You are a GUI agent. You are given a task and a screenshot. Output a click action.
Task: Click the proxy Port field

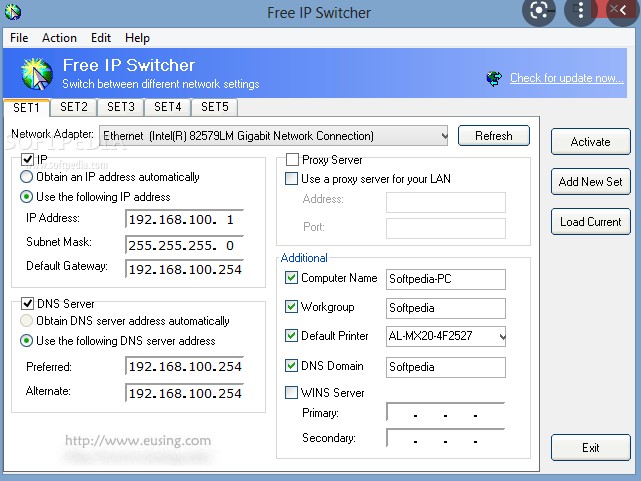coord(446,228)
